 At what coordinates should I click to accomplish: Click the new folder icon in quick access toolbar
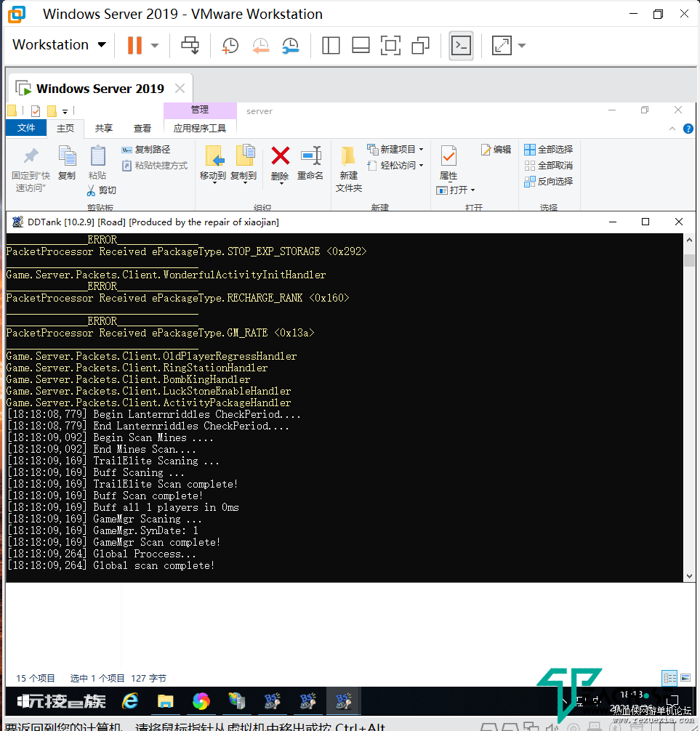click(x=52, y=111)
